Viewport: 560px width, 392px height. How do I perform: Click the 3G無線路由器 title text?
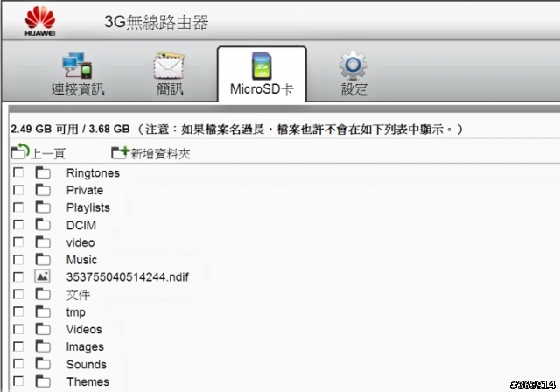(156, 22)
